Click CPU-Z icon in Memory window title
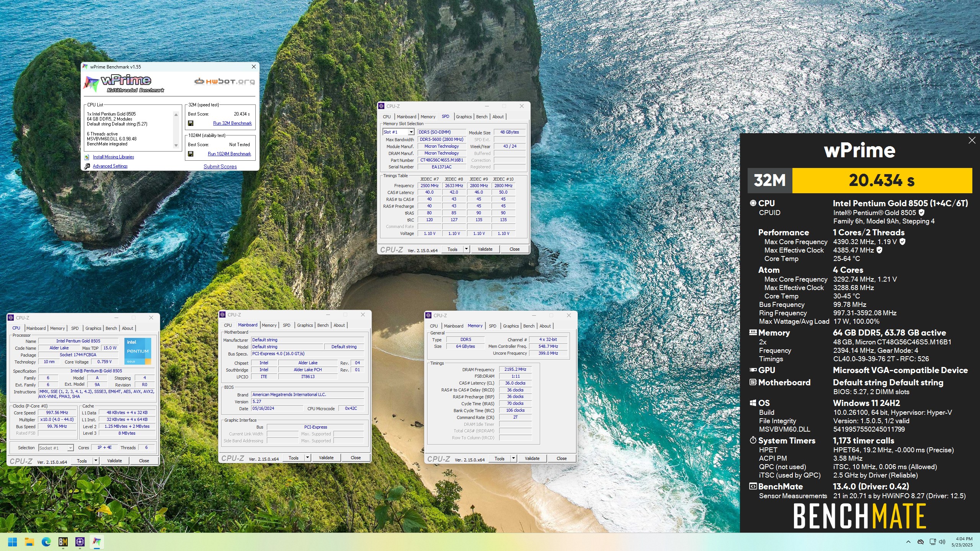Viewport: 980px width, 551px height. (x=428, y=315)
